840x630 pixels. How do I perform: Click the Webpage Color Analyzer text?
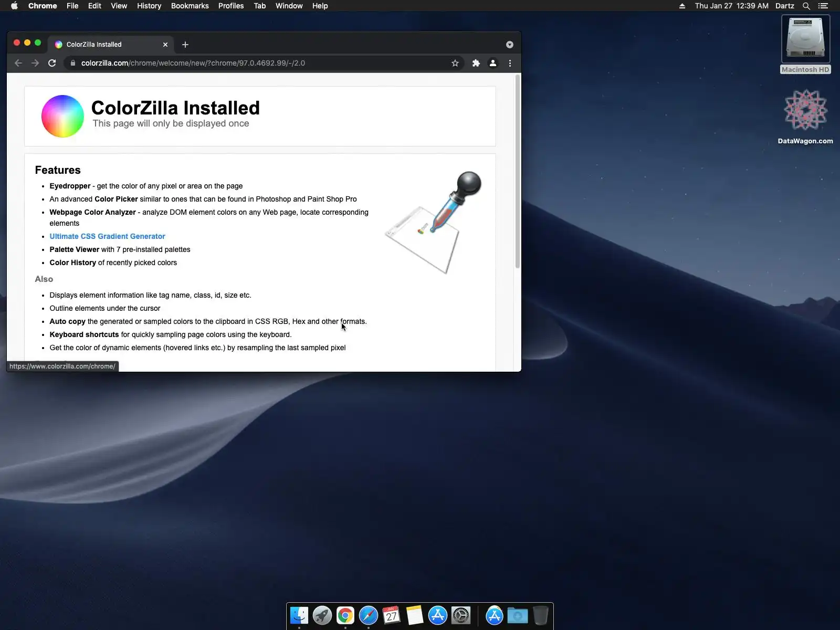[92, 212]
